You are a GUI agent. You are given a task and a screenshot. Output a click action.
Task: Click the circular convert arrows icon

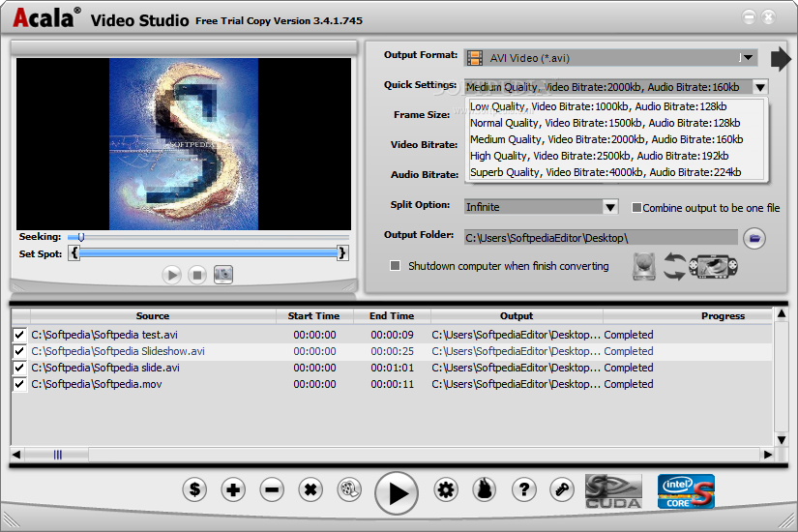click(674, 266)
